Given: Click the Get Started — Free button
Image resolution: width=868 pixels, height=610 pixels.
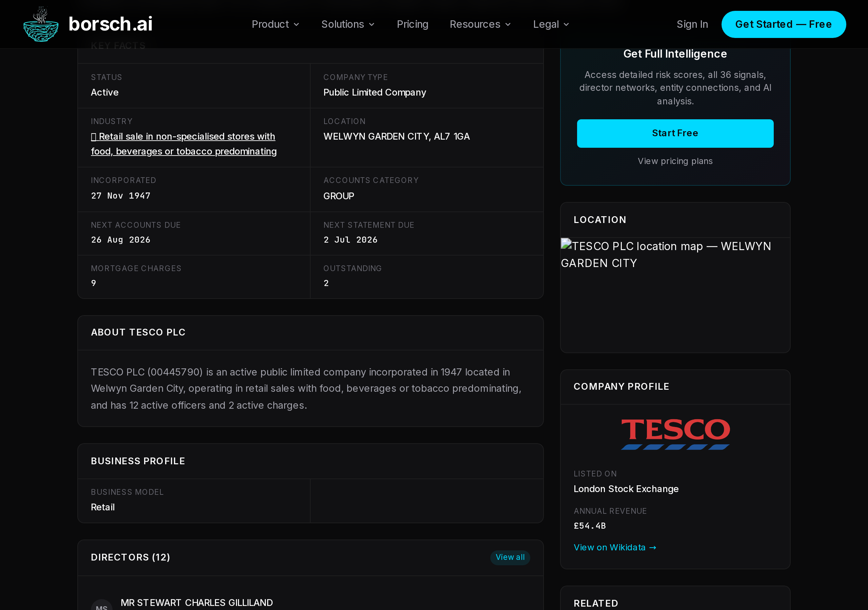Looking at the screenshot, I should (x=783, y=24).
